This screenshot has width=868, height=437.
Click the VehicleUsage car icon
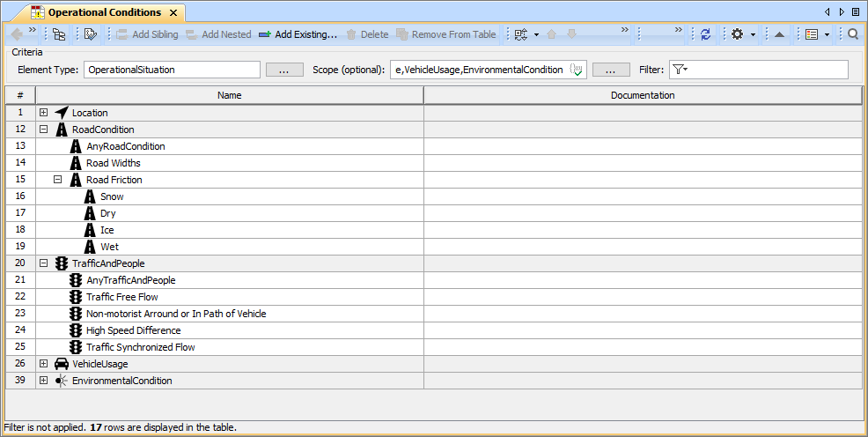click(x=62, y=364)
